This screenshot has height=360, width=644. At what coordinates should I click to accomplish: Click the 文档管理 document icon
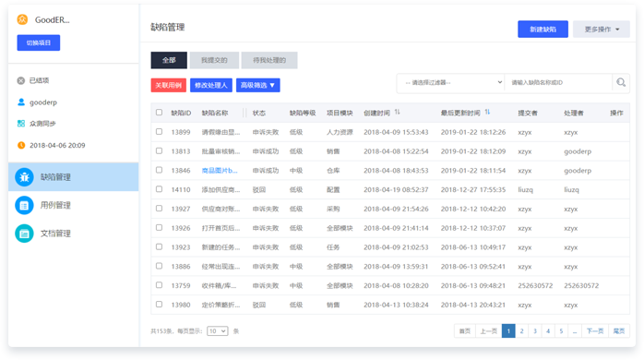[24, 234]
